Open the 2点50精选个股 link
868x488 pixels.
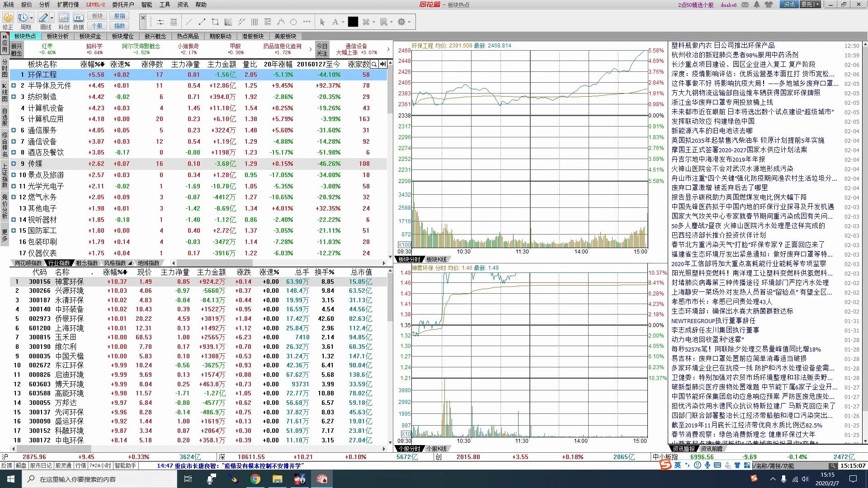click(695, 5)
